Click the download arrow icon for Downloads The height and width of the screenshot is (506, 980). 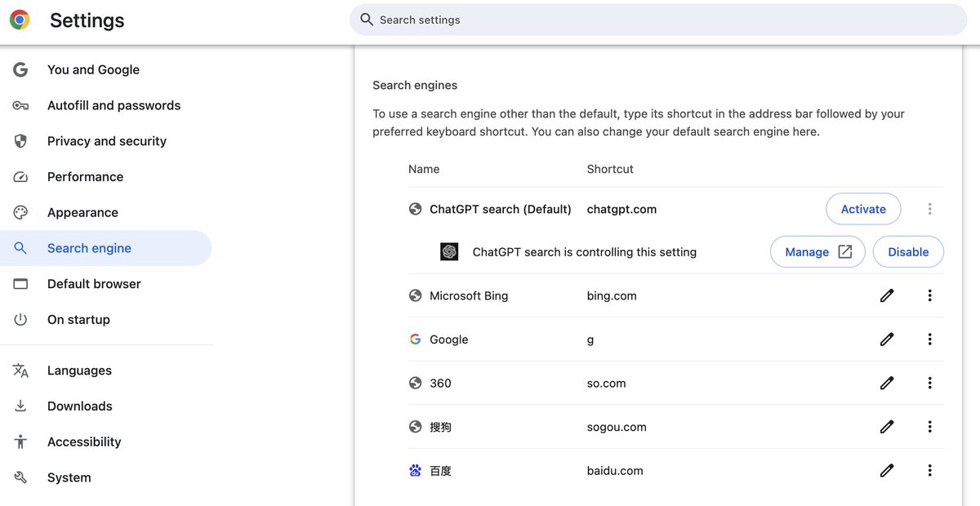click(20, 406)
